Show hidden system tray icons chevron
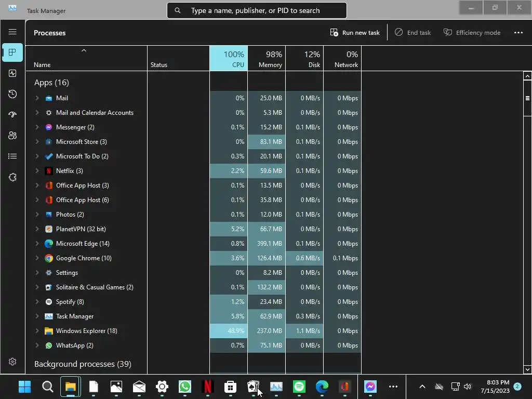This screenshot has height=399, width=532. point(422,387)
